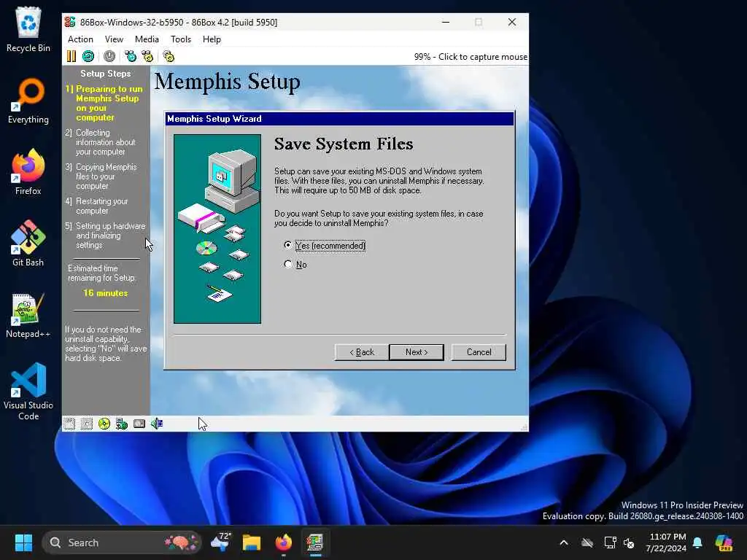Viewport: 747px width, 560px height.
Task: Click the 5.25-inch floppy drive status icon
Action: click(x=87, y=424)
